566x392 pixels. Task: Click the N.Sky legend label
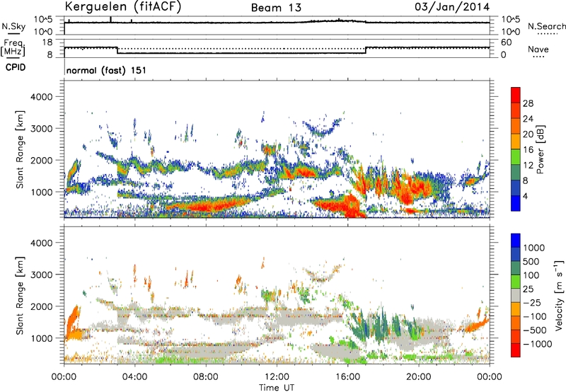point(13,26)
